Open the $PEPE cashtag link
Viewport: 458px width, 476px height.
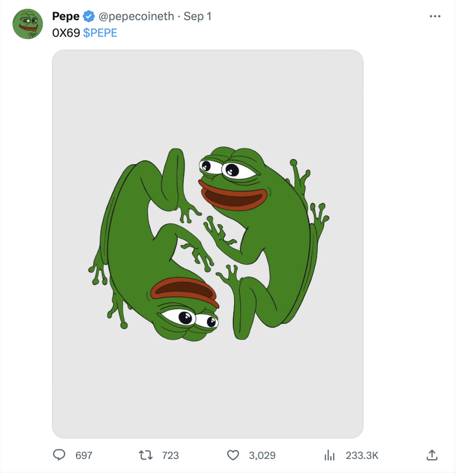(100, 33)
